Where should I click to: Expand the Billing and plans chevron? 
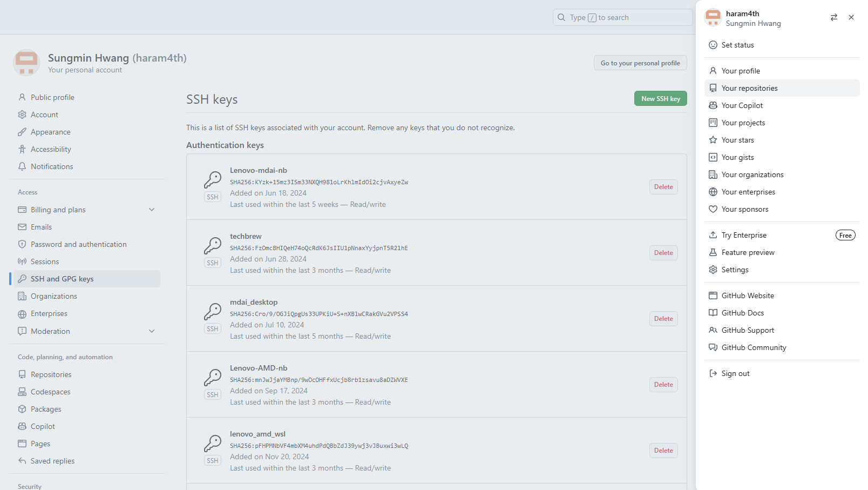152,210
